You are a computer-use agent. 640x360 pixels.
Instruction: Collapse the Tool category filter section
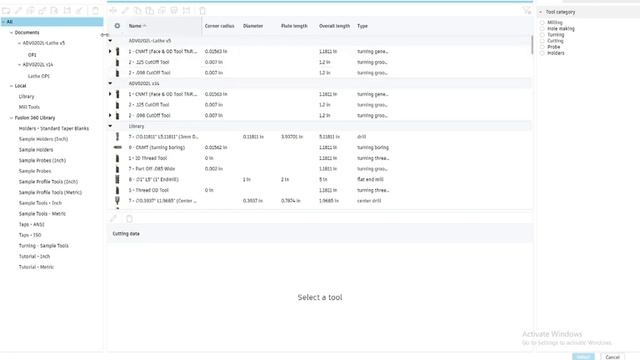(x=540, y=12)
